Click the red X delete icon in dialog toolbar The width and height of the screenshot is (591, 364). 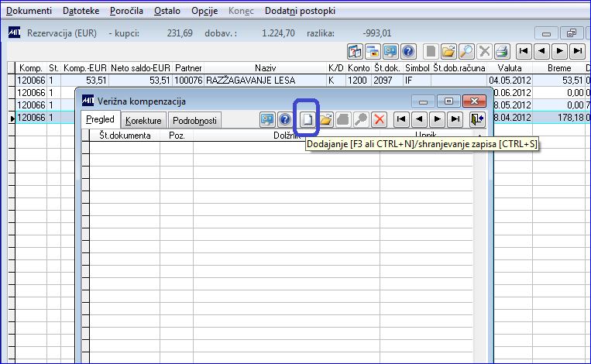(380, 120)
